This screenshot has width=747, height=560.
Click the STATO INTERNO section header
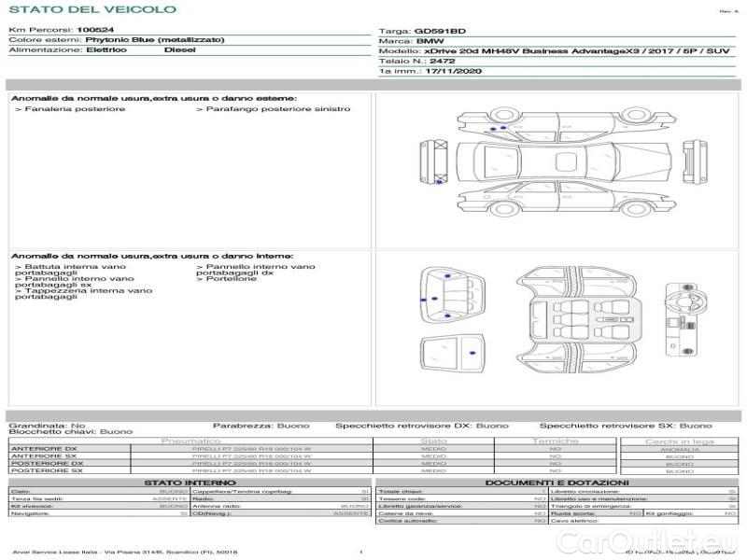(190, 483)
